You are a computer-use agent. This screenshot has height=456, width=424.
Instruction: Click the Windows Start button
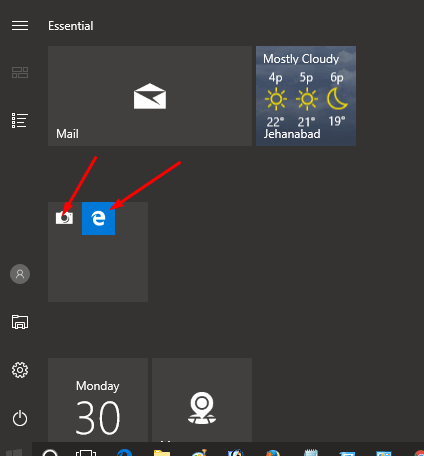pyautogui.click(x=14, y=452)
